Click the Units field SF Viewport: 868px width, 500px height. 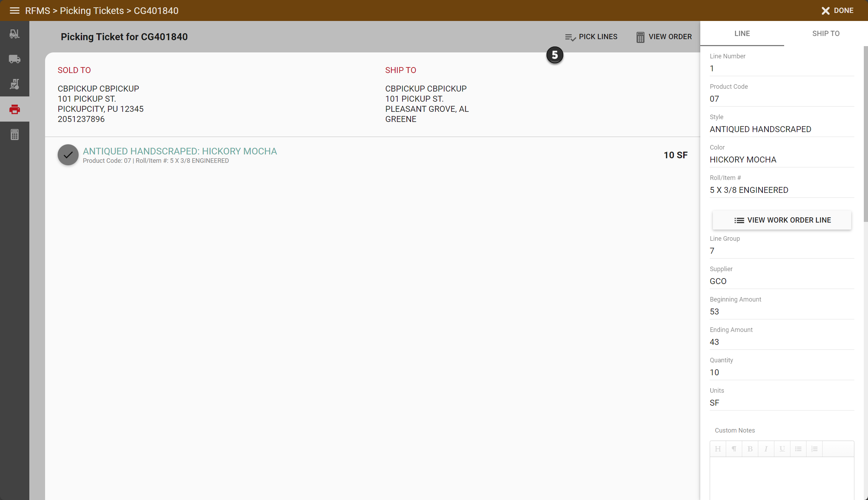tap(782, 403)
